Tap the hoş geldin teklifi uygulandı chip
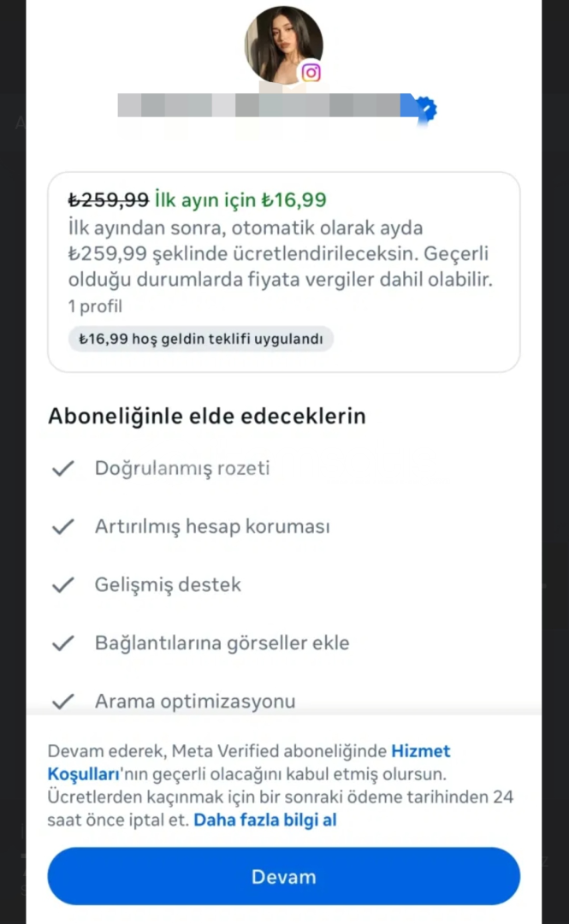This screenshot has width=569, height=924. click(201, 339)
